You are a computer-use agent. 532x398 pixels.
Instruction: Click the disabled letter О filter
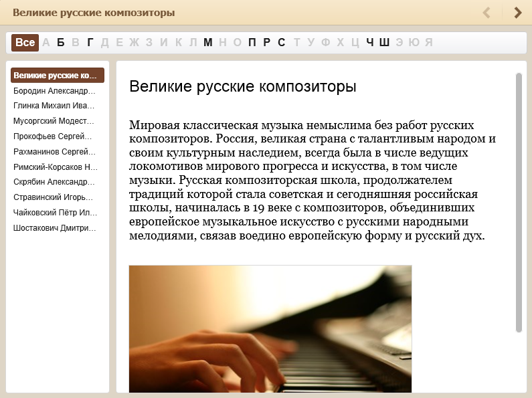tap(237, 43)
